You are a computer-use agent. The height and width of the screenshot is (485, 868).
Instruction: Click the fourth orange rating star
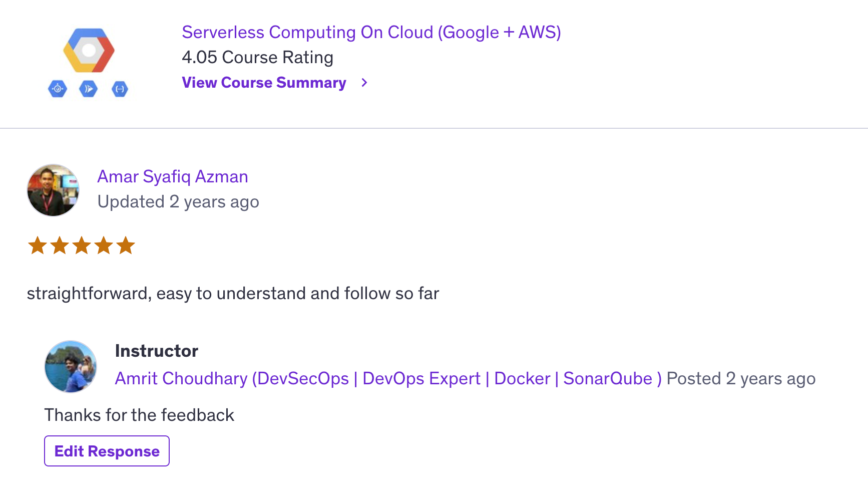click(104, 246)
